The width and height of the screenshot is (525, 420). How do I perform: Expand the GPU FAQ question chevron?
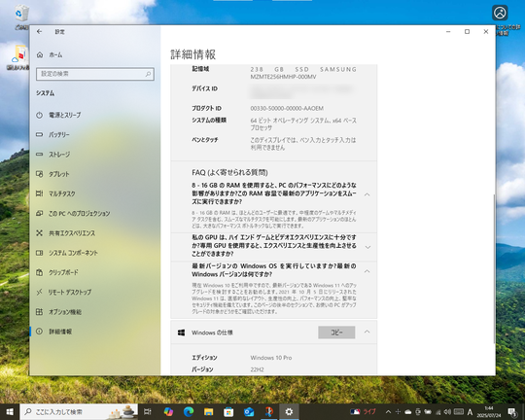367,247
